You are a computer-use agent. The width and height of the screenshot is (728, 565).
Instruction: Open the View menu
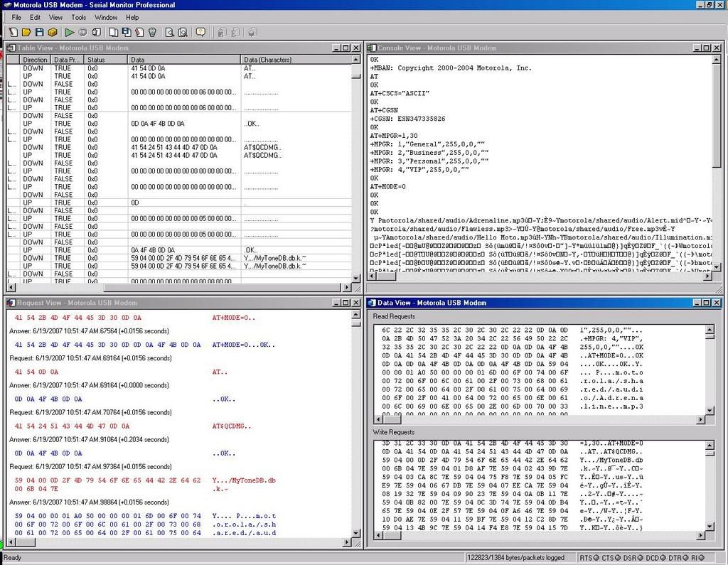coord(55,17)
